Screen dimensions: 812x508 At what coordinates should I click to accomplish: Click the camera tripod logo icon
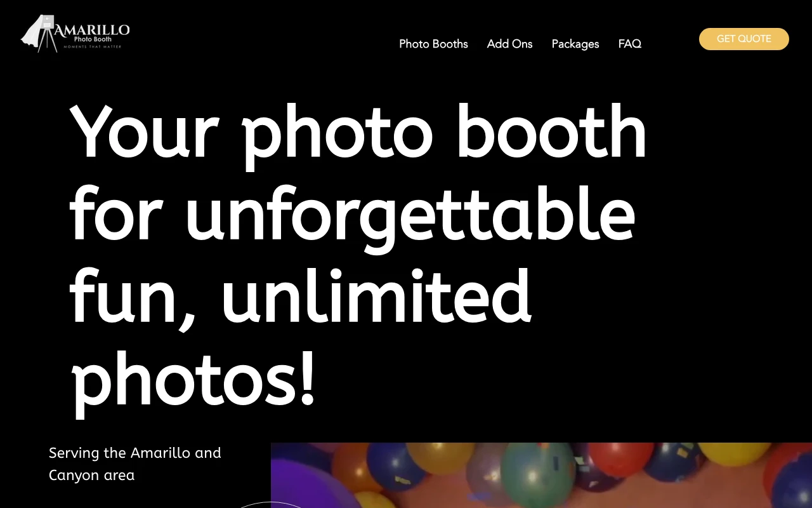pyautogui.click(x=40, y=33)
